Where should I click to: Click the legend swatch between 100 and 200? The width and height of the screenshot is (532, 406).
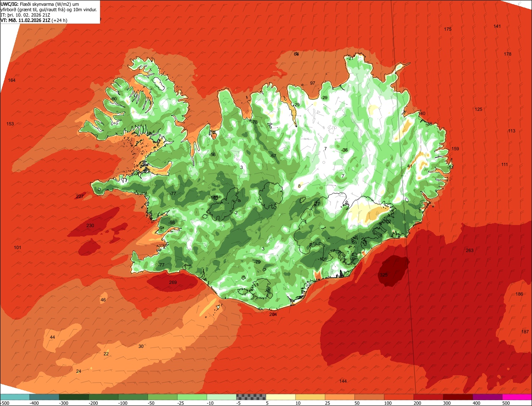(399, 397)
